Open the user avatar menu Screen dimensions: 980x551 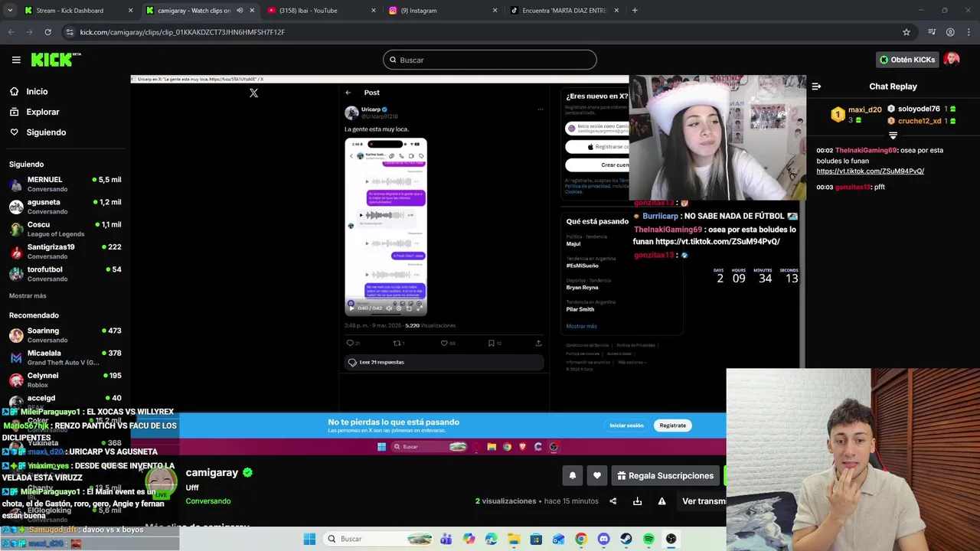952,60
